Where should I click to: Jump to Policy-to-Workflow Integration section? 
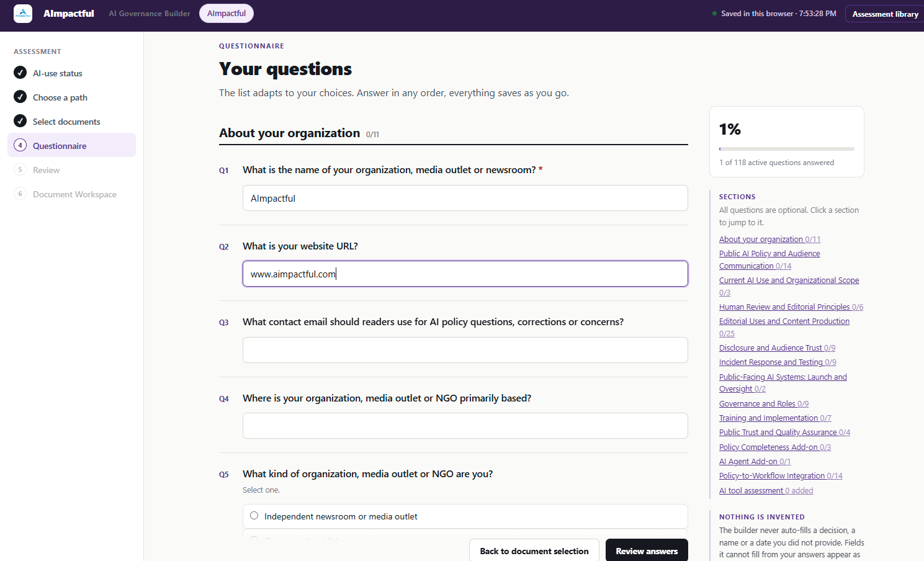coord(781,476)
